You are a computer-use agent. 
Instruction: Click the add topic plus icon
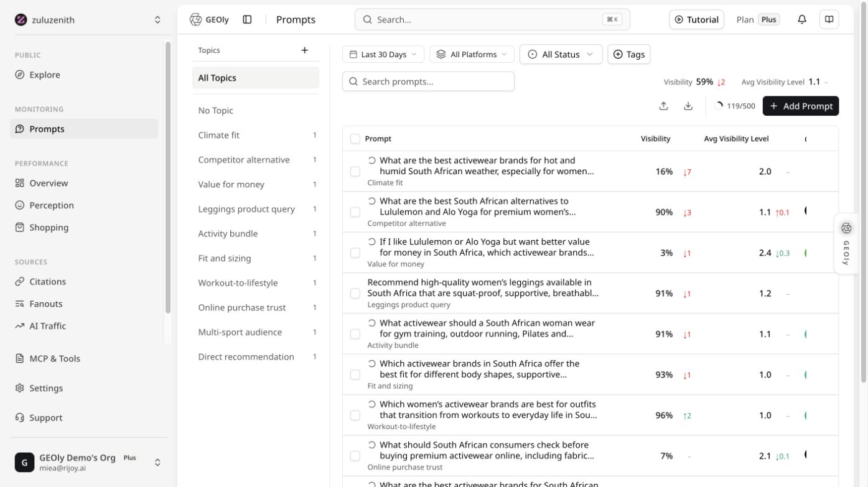point(304,50)
